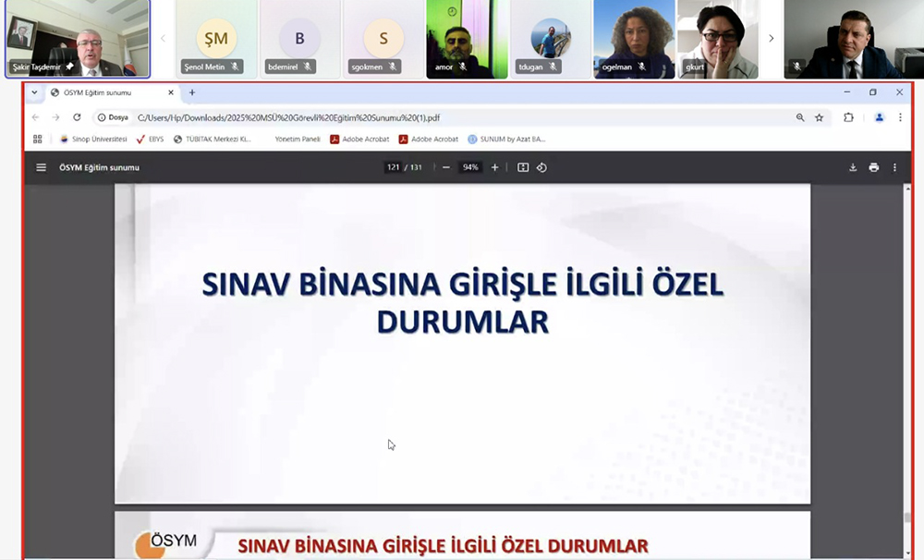Open a new browser tab
The width and height of the screenshot is (924, 560).
point(192,92)
